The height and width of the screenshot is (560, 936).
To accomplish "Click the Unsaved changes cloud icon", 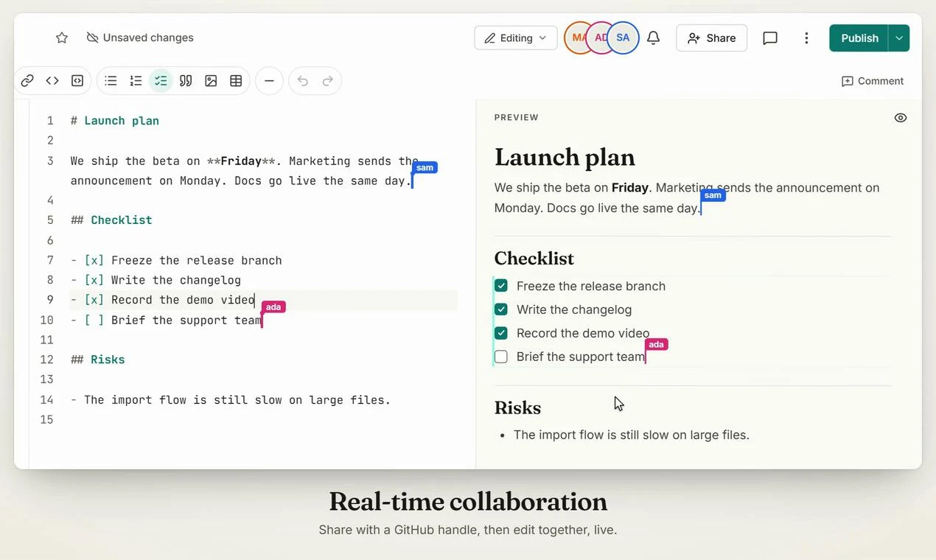I will 92,38.
